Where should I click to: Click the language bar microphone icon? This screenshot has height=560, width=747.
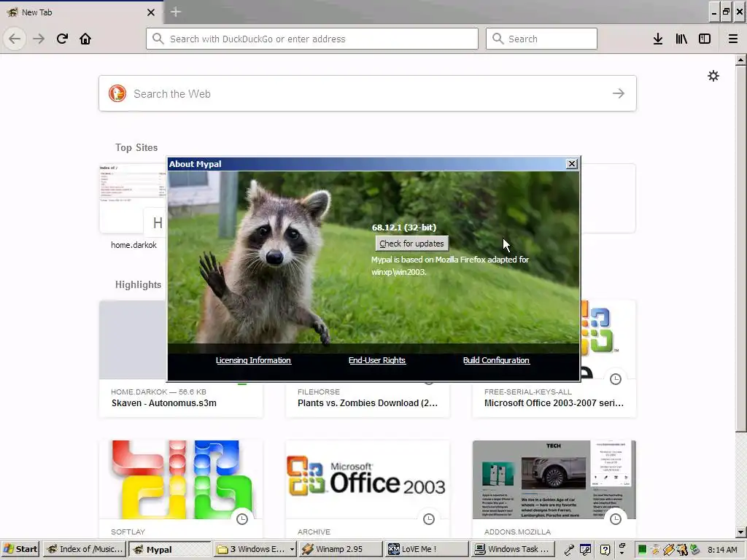[569, 550]
